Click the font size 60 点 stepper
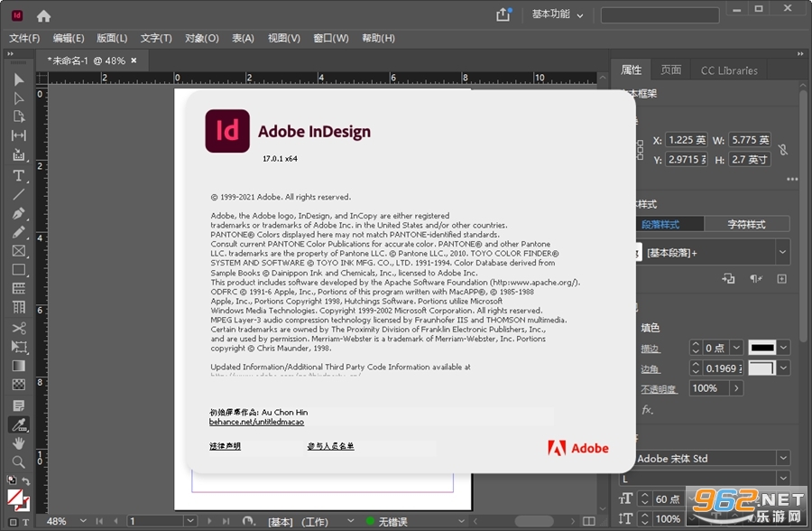 click(x=645, y=498)
